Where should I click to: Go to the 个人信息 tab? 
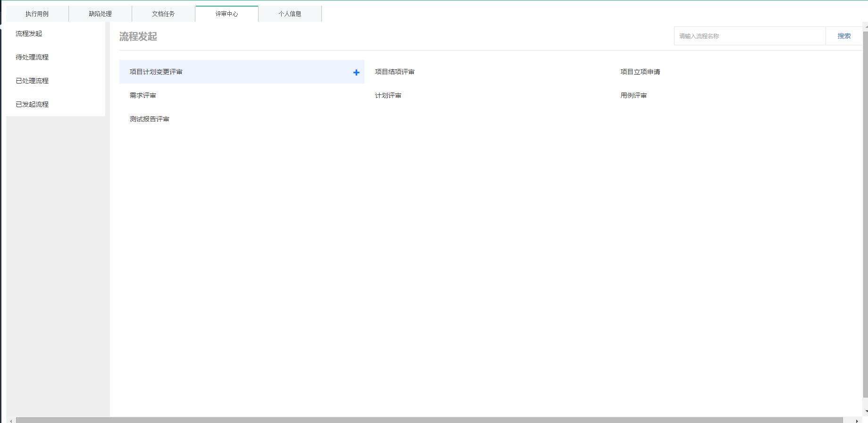pos(290,14)
